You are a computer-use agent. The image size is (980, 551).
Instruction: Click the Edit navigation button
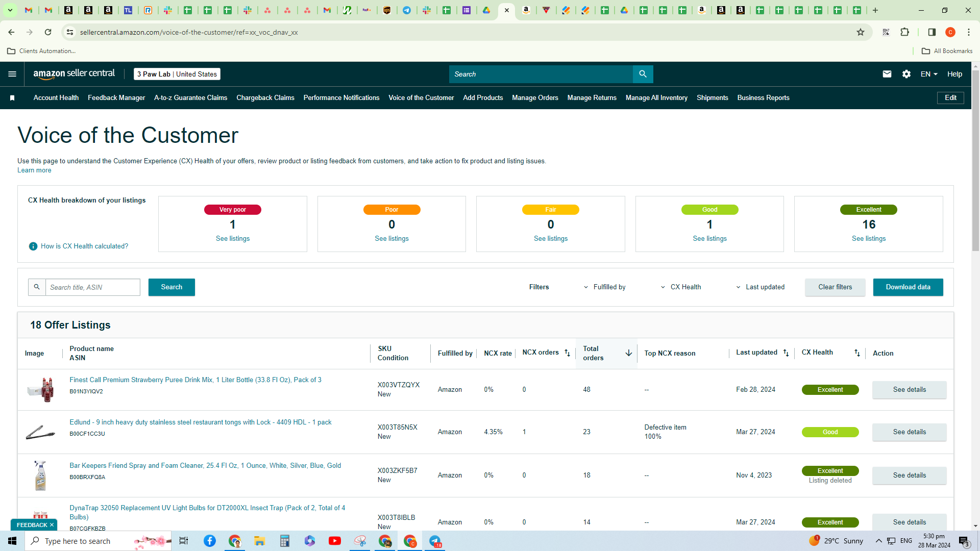point(950,98)
